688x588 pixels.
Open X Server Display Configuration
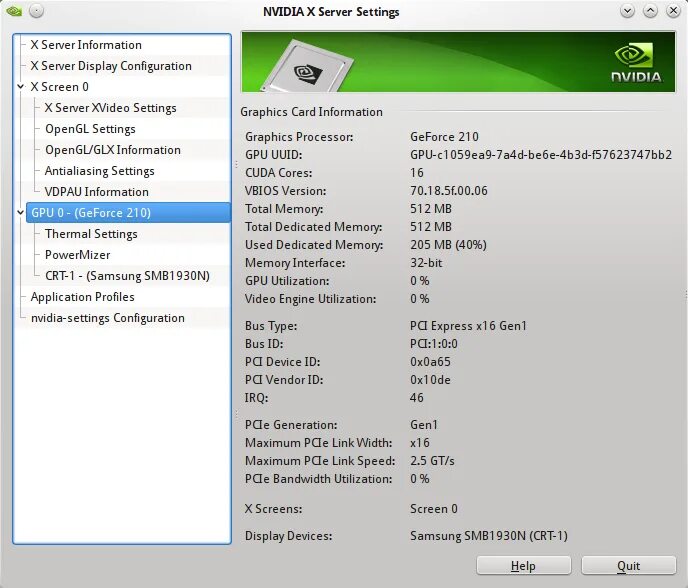pyautogui.click(x=111, y=66)
